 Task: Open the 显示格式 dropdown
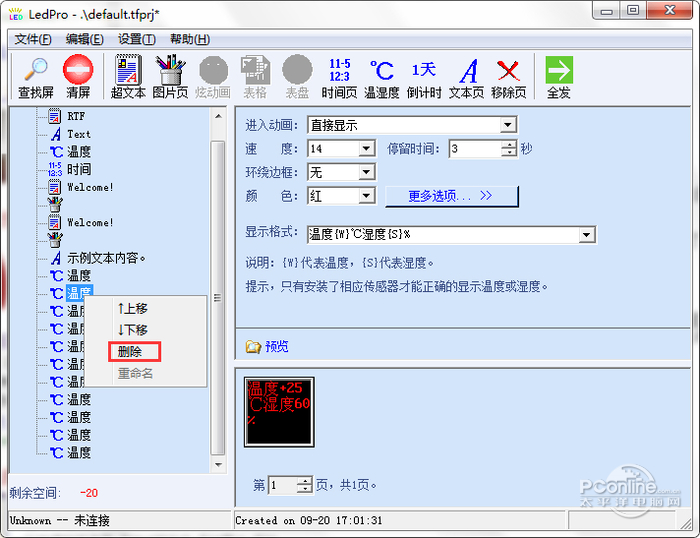tap(587, 234)
